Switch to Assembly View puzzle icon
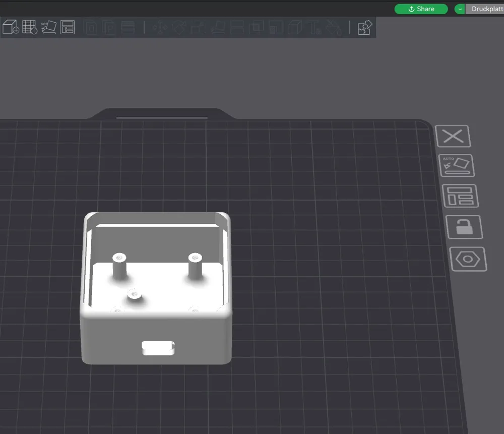 (365, 27)
